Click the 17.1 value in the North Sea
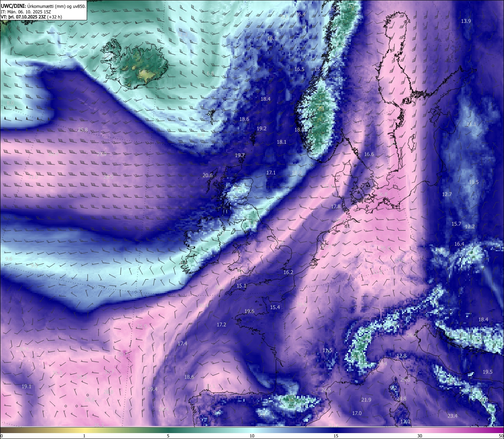This screenshot has height=439, width=504. [271, 173]
